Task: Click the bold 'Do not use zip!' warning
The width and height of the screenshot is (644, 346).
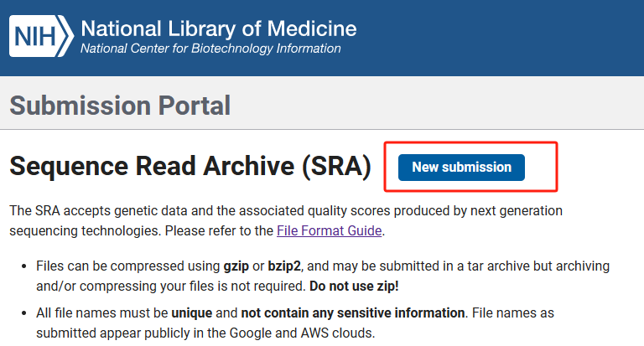Action: [x=354, y=286]
